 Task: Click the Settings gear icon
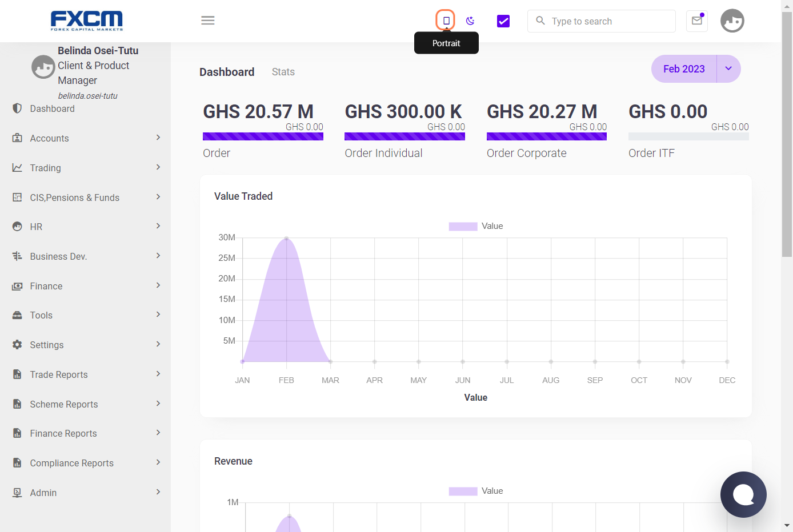[x=17, y=345]
